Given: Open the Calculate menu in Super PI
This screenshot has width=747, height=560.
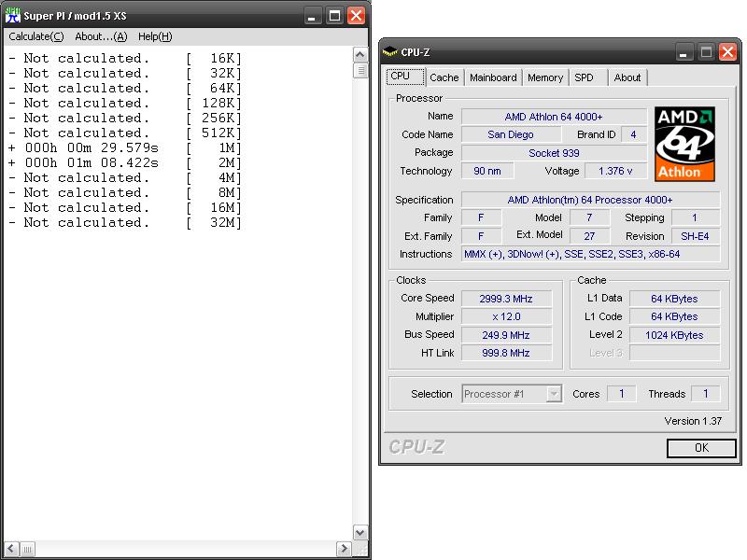Looking at the screenshot, I should pos(36,36).
